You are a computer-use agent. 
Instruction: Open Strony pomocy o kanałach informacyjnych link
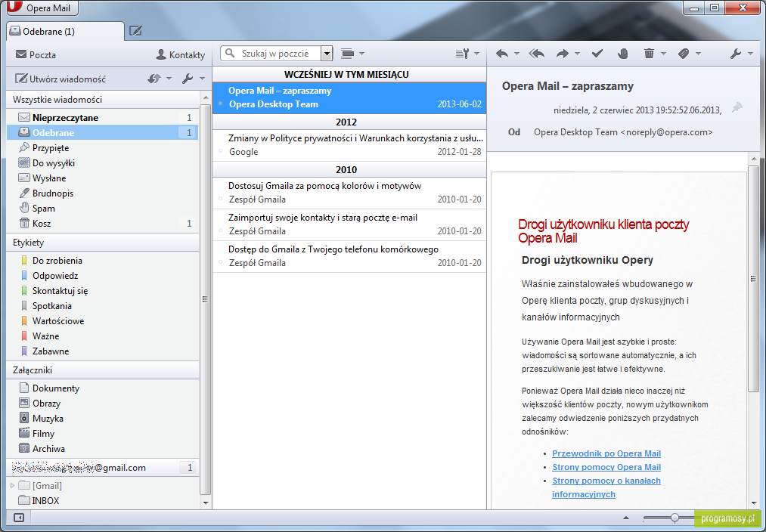606,487
